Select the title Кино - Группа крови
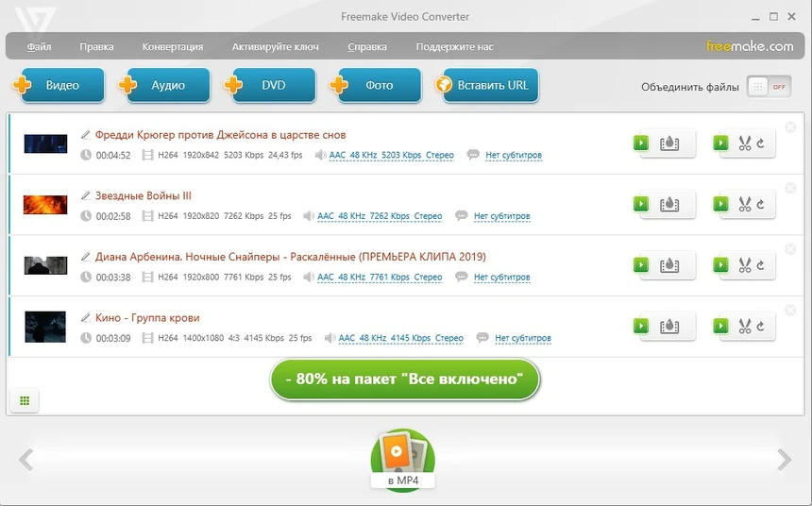812x506 pixels. point(147,318)
